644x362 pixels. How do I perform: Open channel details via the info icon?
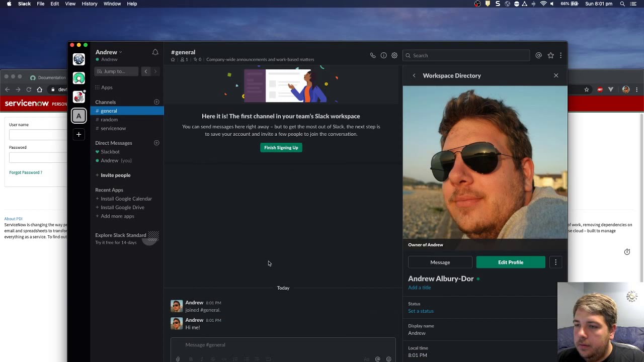(x=383, y=55)
